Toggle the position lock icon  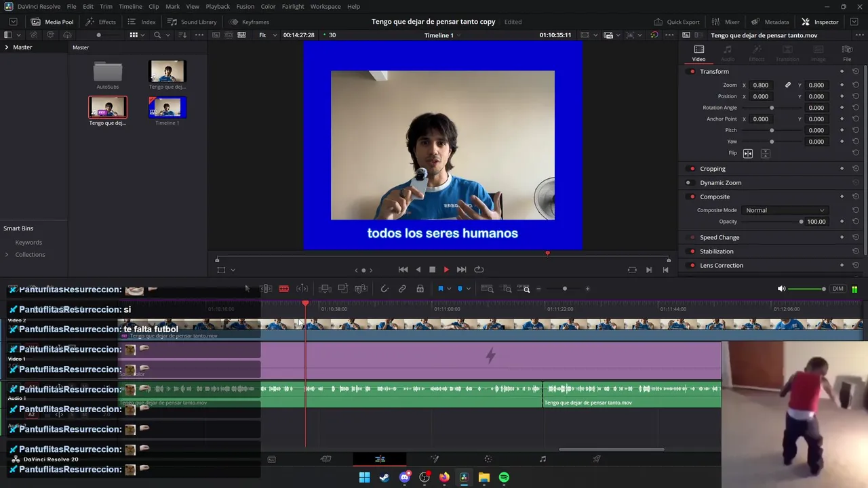click(420, 289)
